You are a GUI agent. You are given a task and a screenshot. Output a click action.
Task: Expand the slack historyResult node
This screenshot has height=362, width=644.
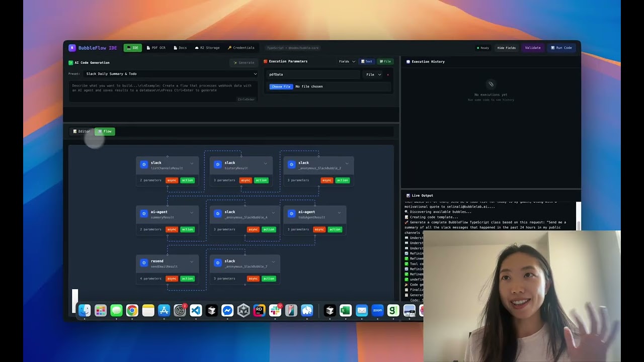pyautogui.click(x=266, y=163)
